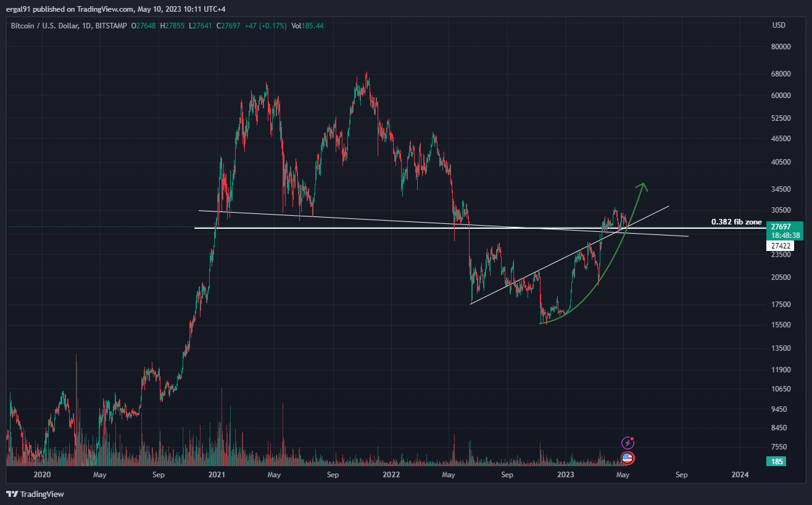Click the white 27422 price label
The height and width of the screenshot is (505, 812).
tap(780, 245)
